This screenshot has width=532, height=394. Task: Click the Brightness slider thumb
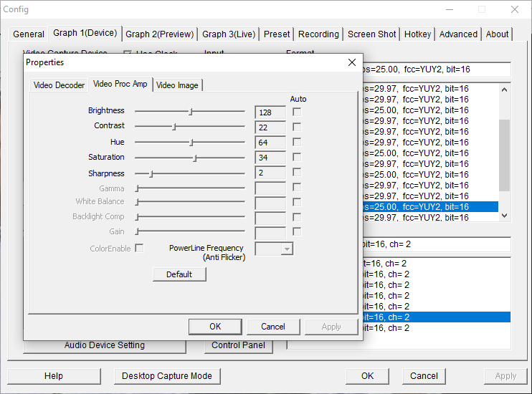click(x=191, y=112)
